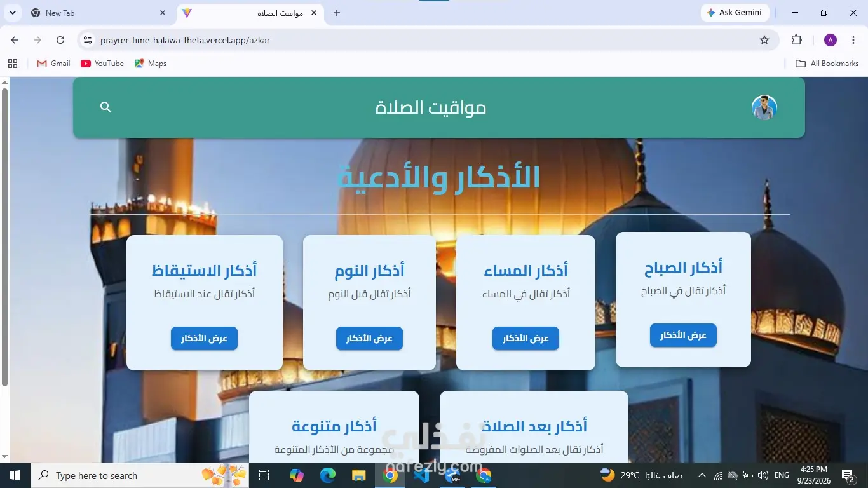The height and width of the screenshot is (488, 868).
Task: Open the Chrome Extensions puzzle icon
Action: click(796, 40)
